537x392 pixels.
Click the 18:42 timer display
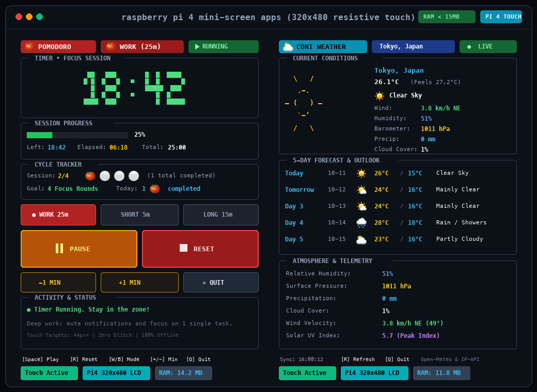click(134, 88)
